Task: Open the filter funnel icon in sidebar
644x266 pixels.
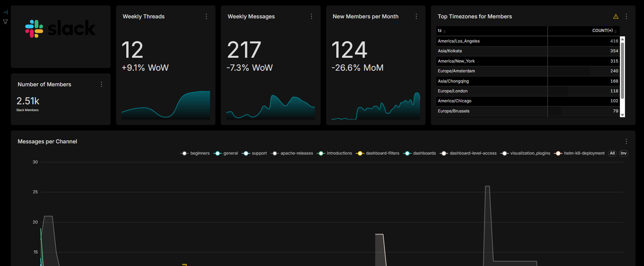Action: pyautogui.click(x=5, y=22)
